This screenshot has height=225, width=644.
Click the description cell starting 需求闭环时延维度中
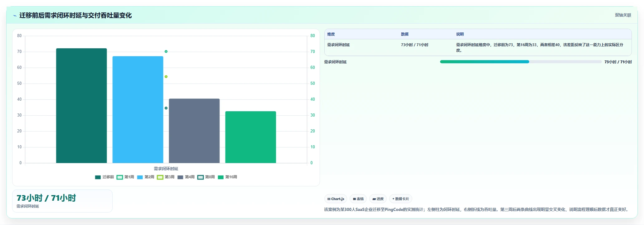coord(540,47)
